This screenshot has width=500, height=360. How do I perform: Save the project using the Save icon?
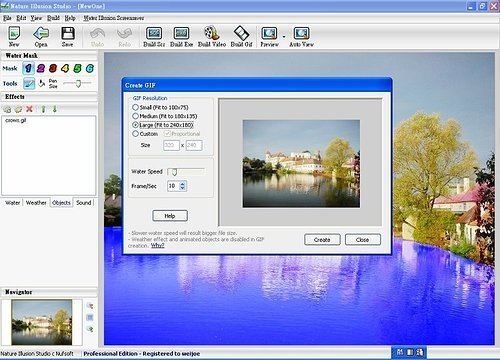(x=68, y=34)
